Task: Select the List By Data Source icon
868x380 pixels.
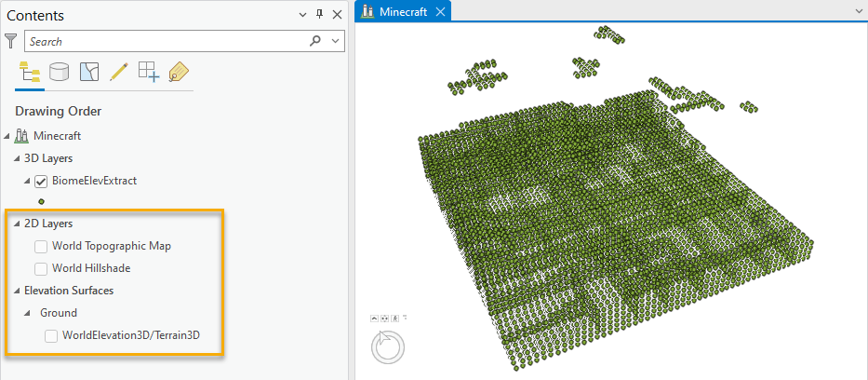Action: 60,72
